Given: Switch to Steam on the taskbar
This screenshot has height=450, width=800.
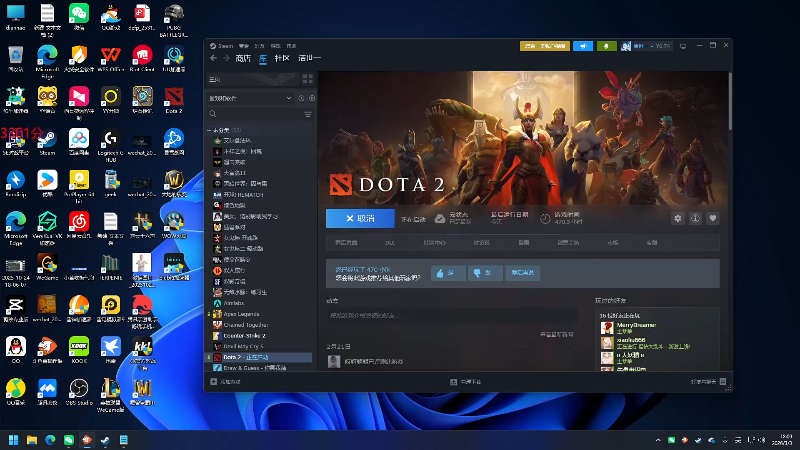Looking at the screenshot, I should pos(105,440).
